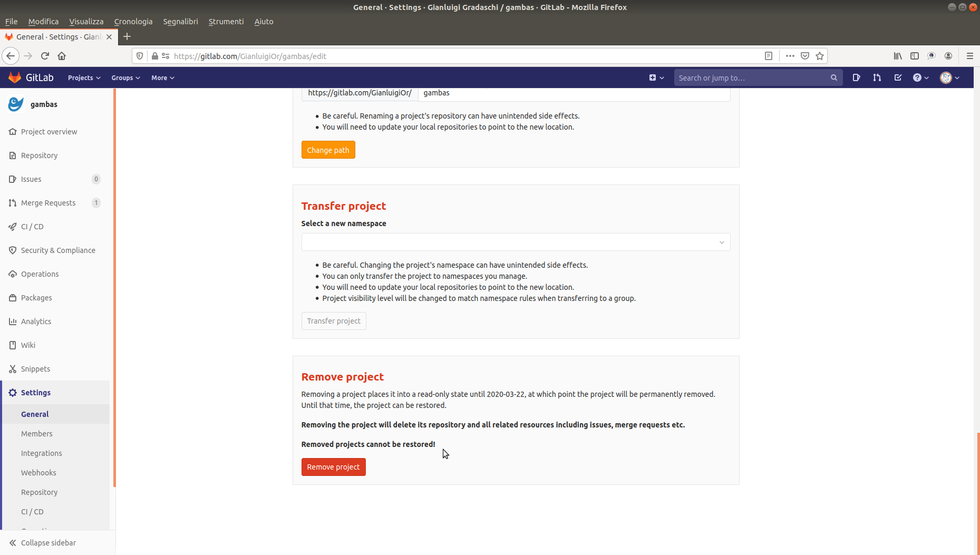This screenshot has height=555, width=980.
Task: Open Merge requests icon in top navbar
Action: point(877,77)
